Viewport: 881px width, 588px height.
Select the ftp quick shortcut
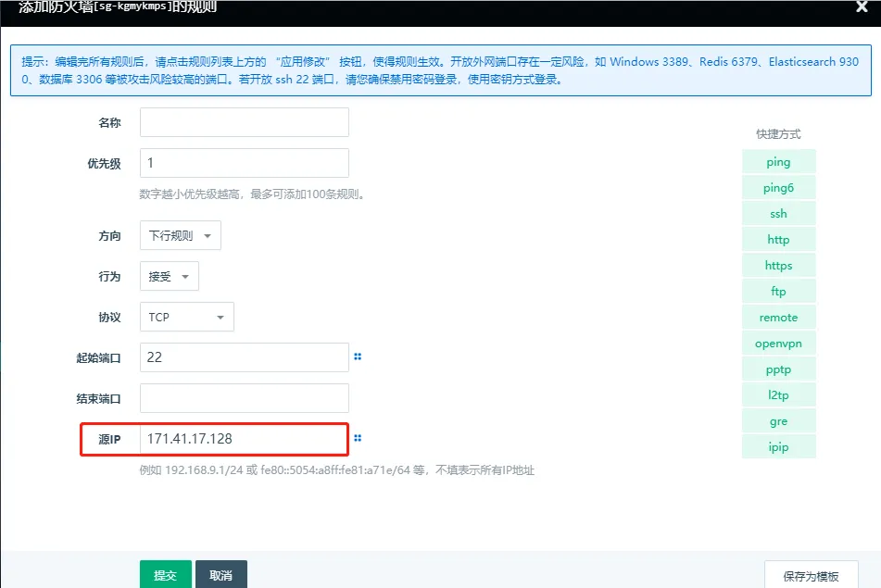pos(778,291)
